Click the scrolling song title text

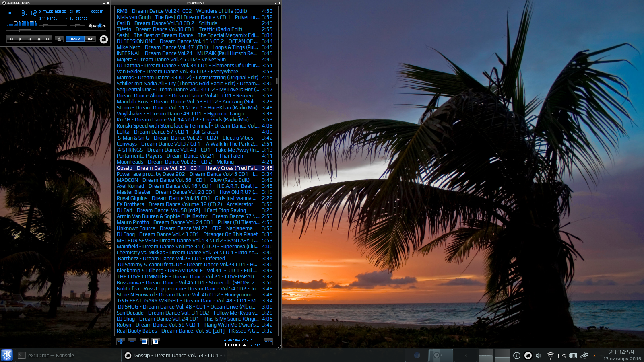[73, 12]
